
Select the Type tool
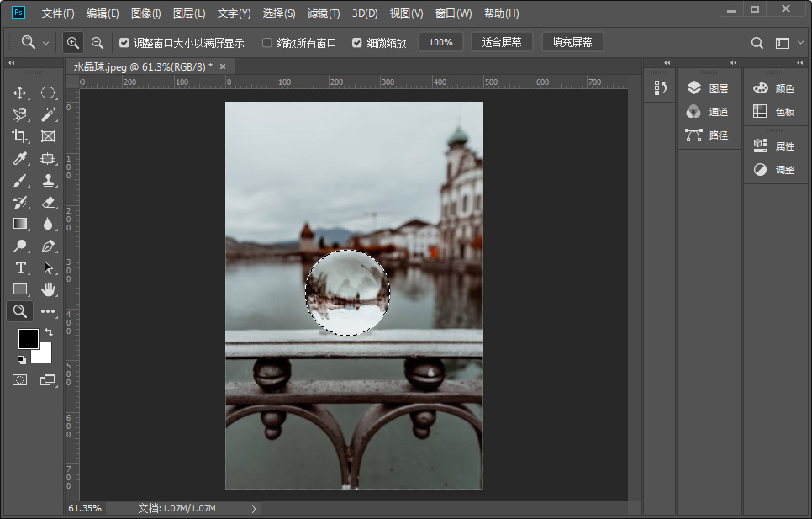click(x=19, y=267)
